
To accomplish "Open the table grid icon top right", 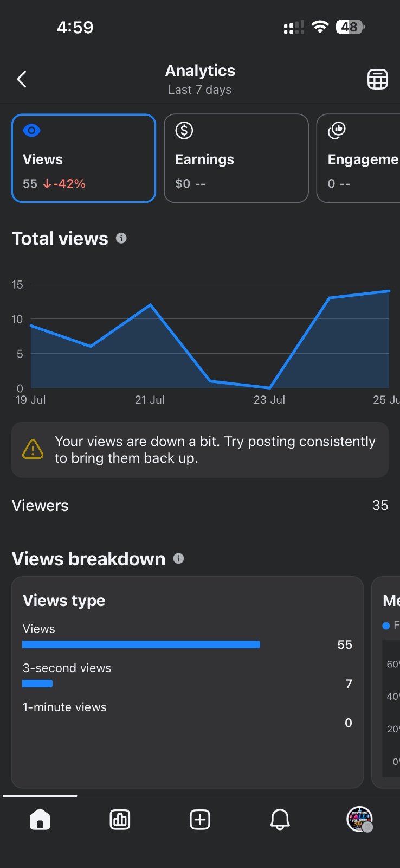I will click(378, 79).
